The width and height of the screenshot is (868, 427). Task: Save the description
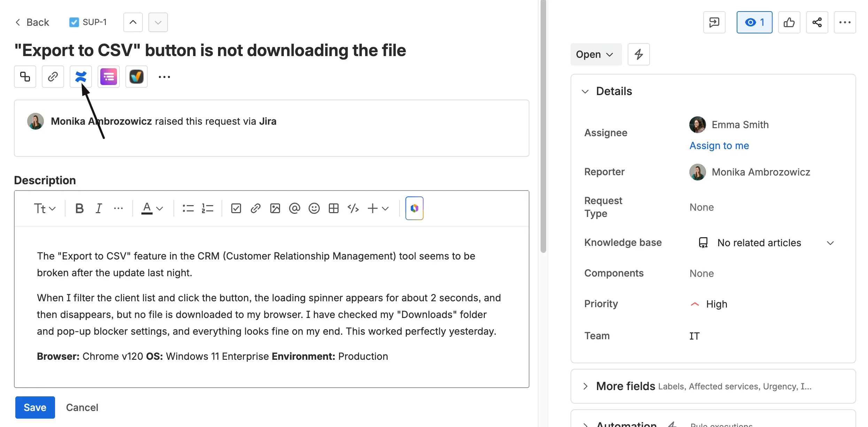tap(35, 407)
